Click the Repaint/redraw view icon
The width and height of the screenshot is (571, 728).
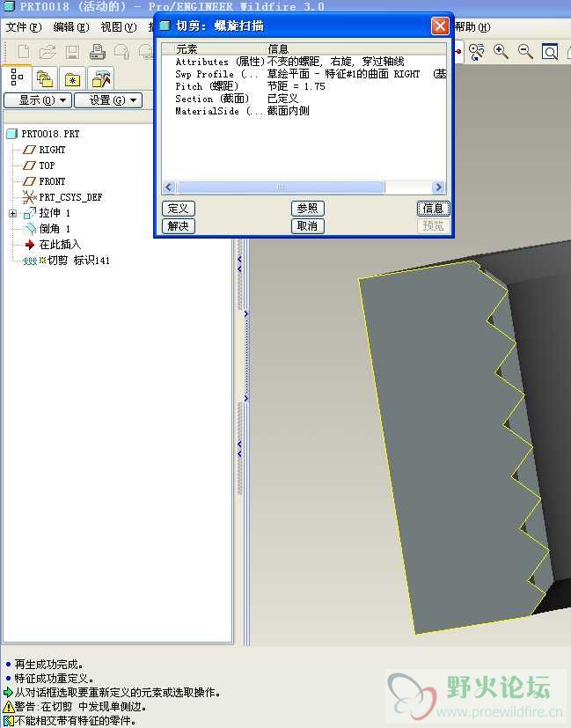(x=476, y=52)
